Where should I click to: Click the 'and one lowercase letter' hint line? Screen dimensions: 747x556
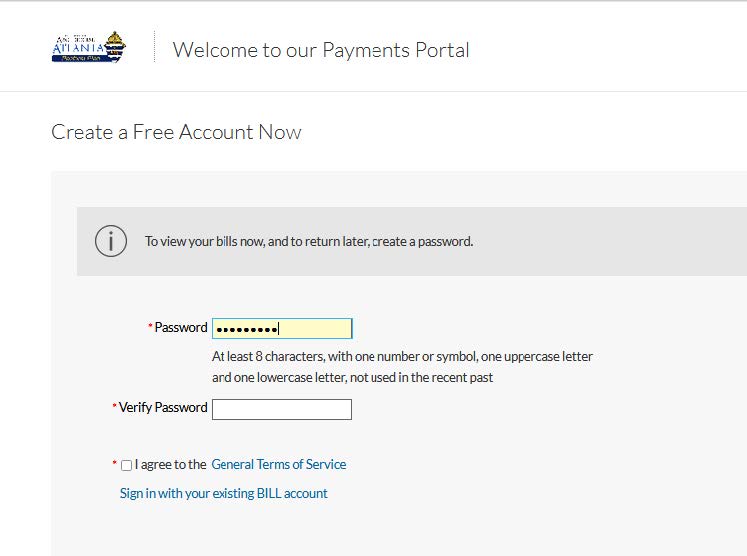coord(352,377)
